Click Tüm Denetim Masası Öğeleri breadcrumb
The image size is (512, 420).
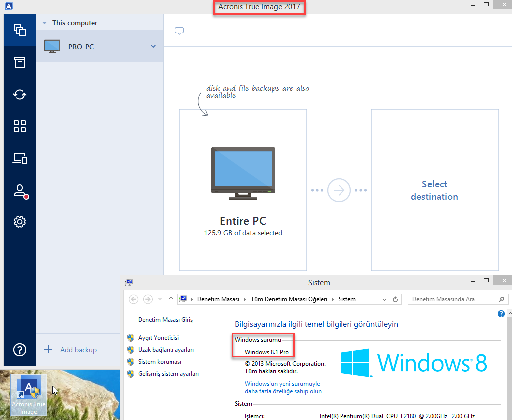coord(289,299)
